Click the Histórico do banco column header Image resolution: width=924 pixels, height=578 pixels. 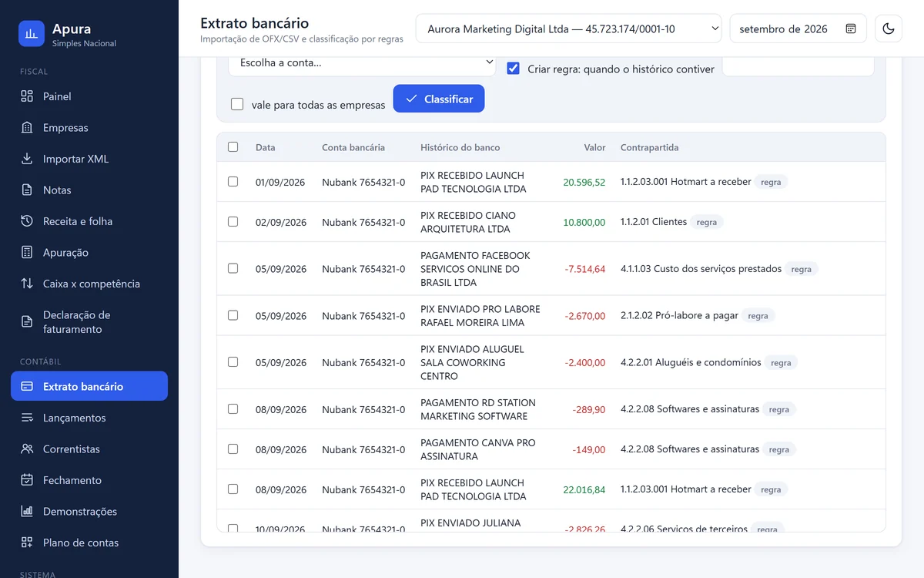click(x=460, y=147)
